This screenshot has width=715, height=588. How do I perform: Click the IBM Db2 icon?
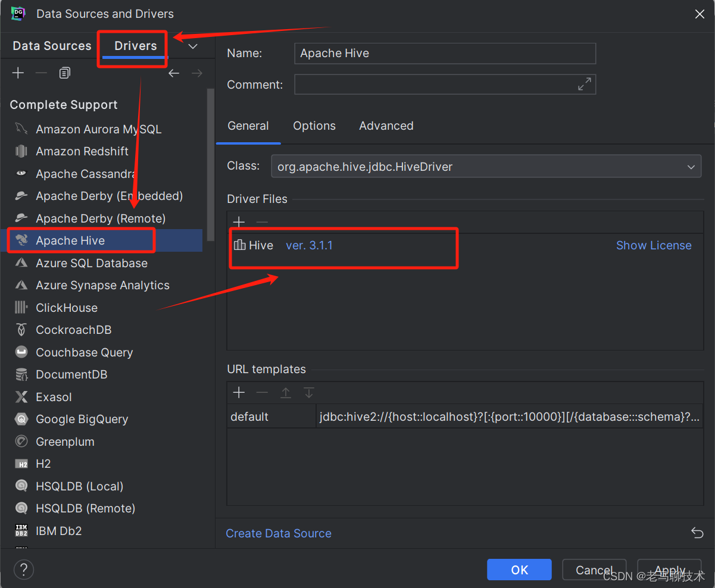click(x=21, y=531)
